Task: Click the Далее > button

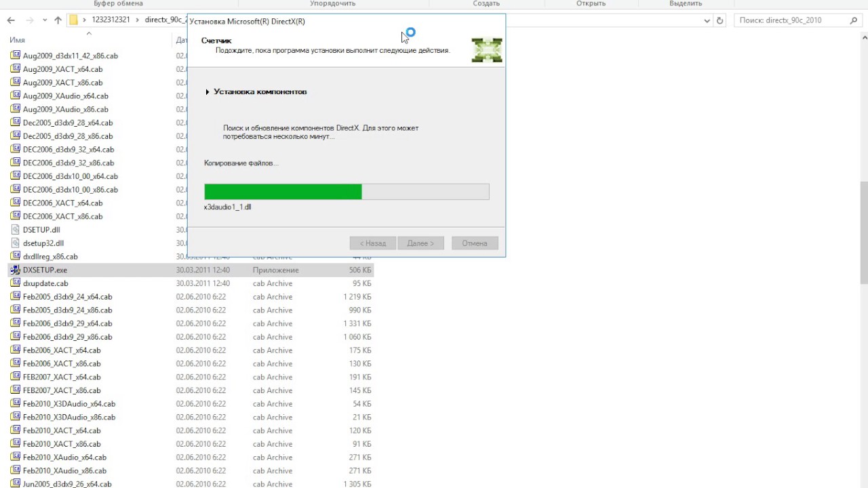Action: [x=420, y=243]
